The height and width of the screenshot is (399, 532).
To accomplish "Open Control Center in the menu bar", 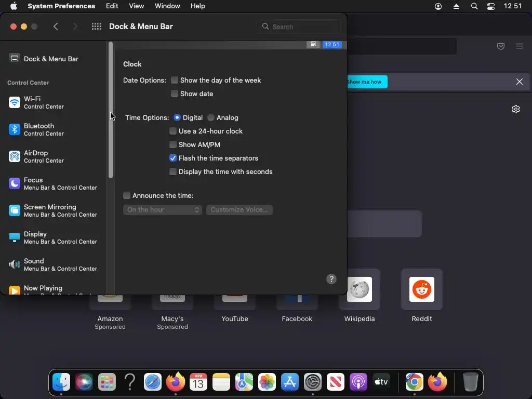I will (x=490, y=6).
